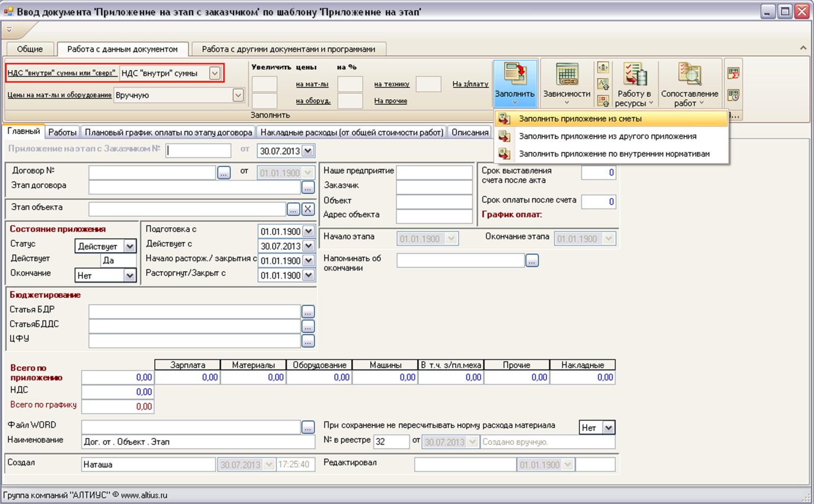
Task: Expand the Цены на мат-лы Вручную dropdown
Action: [x=238, y=95]
